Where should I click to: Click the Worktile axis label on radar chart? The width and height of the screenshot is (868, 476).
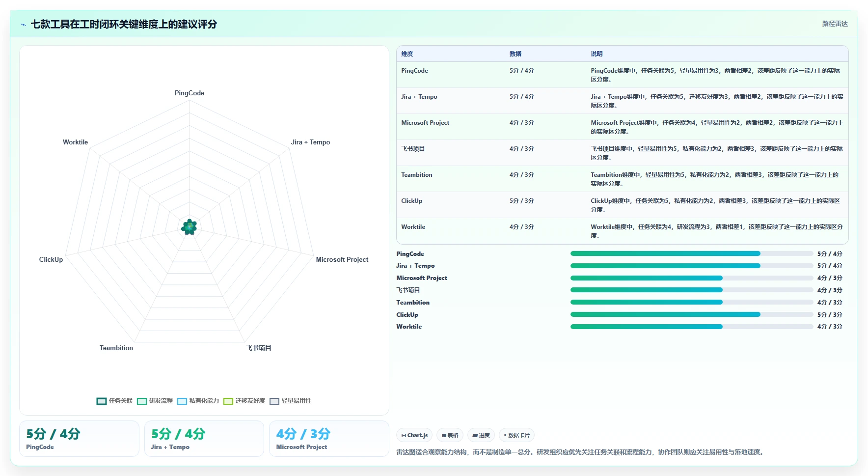click(75, 142)
